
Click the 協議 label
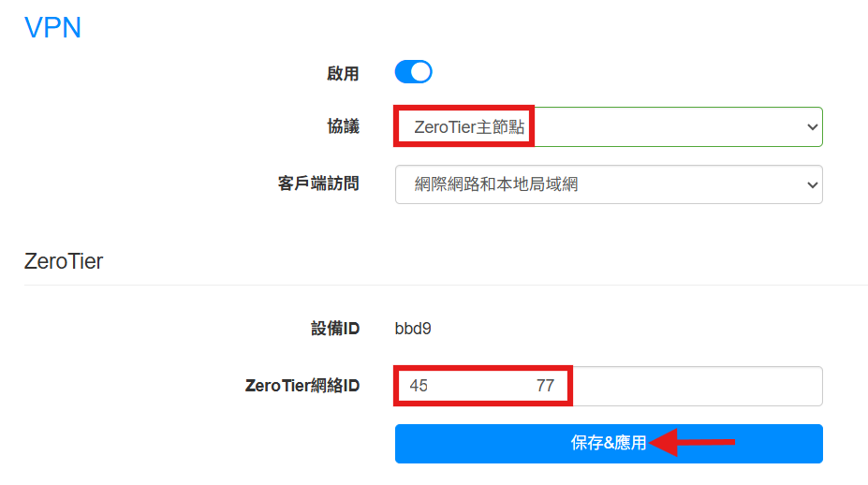click(343, 126)
